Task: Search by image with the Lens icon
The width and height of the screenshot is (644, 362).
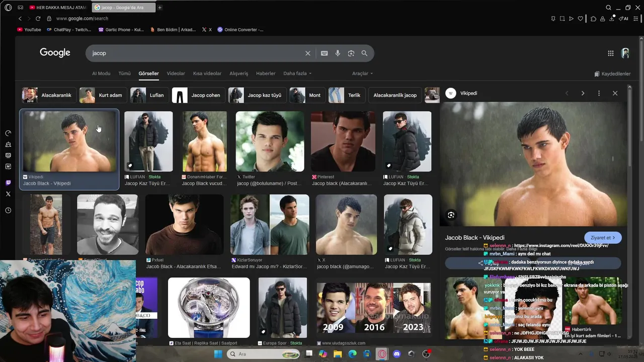Action: (351, 53)
